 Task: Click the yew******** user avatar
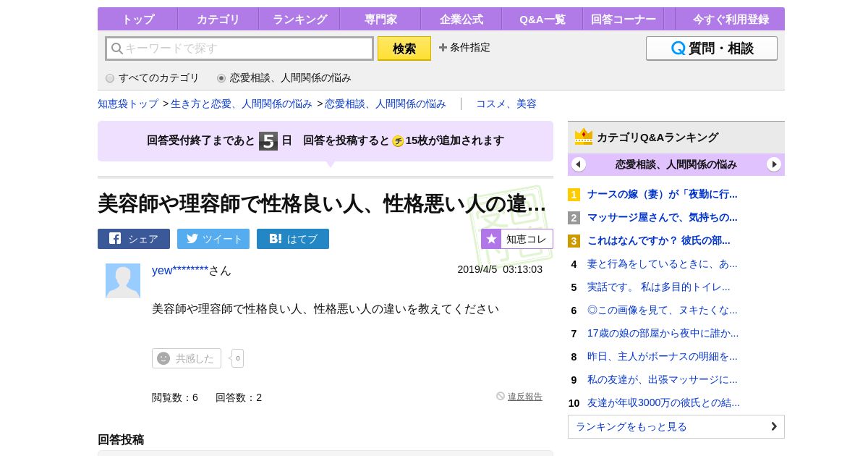[123, 281]
